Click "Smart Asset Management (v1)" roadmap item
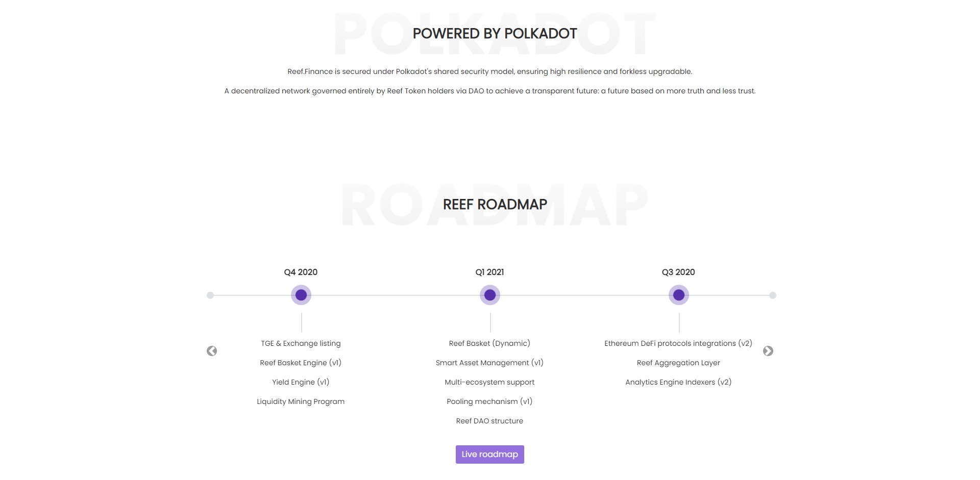This screenshot has height=480, width=980. 489,363
